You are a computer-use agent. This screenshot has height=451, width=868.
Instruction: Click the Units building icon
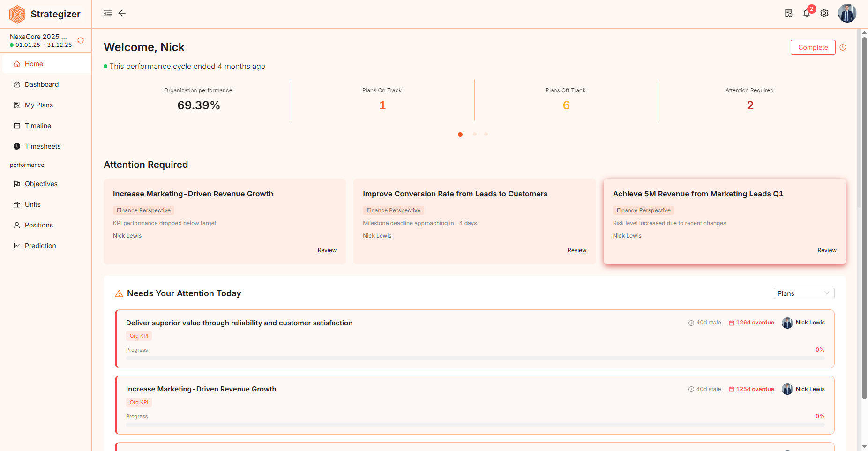(x=17, y=204)
